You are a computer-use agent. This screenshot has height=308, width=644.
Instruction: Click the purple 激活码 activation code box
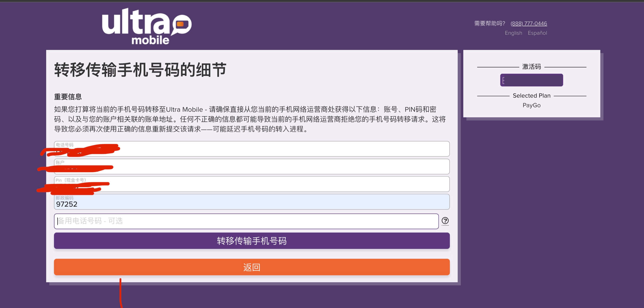pos(531,80)
